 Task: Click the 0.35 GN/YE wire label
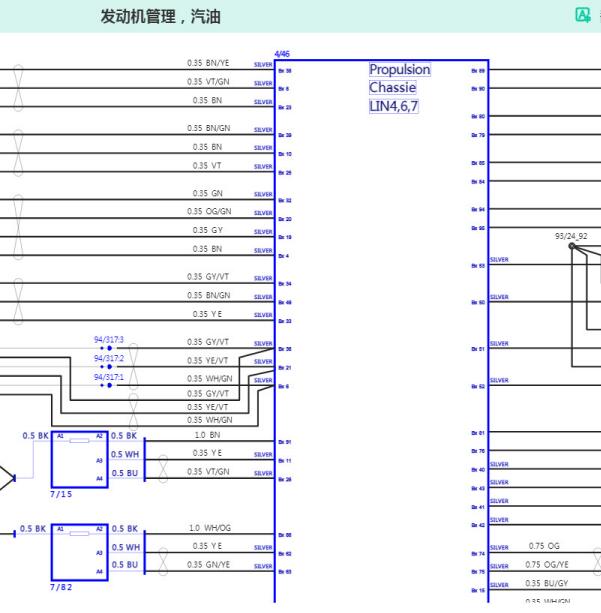coord(208,565)
